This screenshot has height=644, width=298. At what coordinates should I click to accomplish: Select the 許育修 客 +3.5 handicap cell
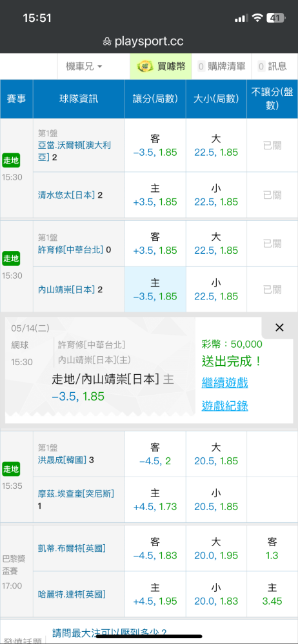click(155, 243)
